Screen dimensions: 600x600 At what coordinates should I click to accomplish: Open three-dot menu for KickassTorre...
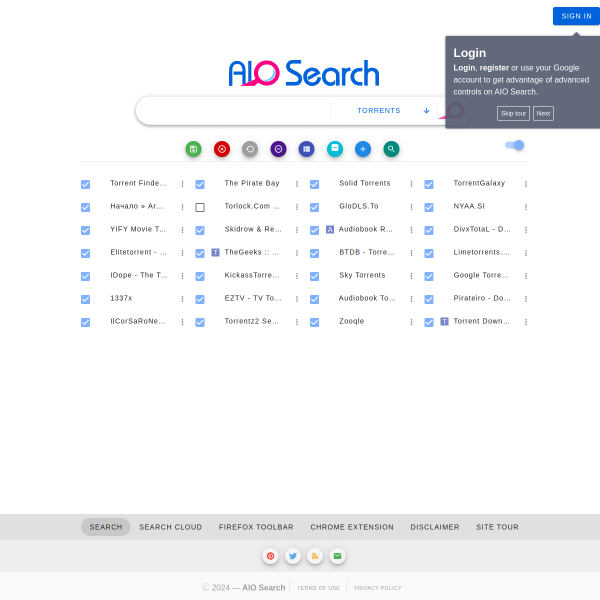point(297,276)
